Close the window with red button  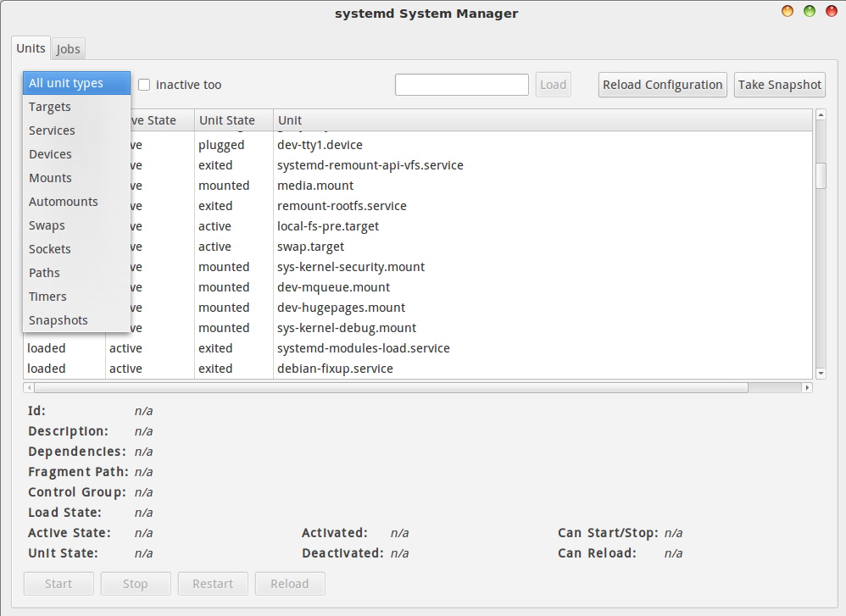[832, 11]
